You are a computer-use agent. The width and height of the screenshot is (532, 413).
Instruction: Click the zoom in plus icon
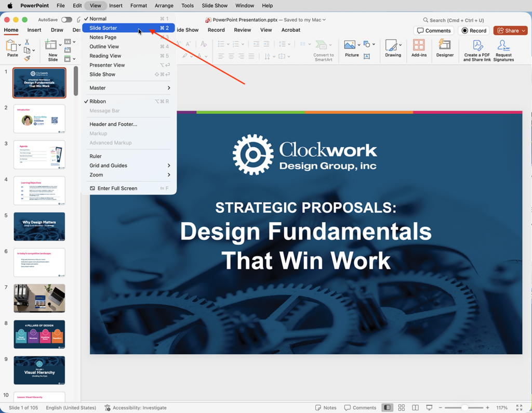pyautogui.click(x=487, y=407)
